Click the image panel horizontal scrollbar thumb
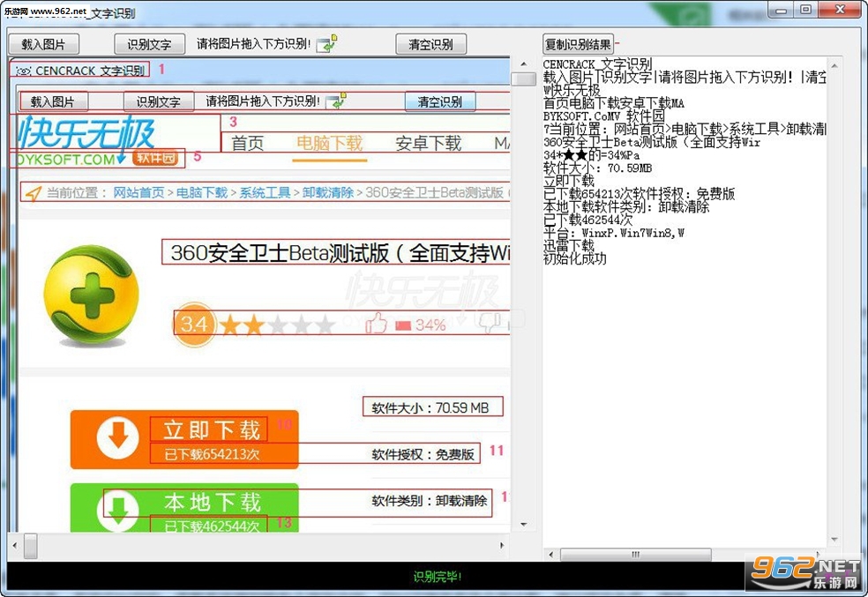Viewport: 868px width, 597px height. tap(31, 546)
